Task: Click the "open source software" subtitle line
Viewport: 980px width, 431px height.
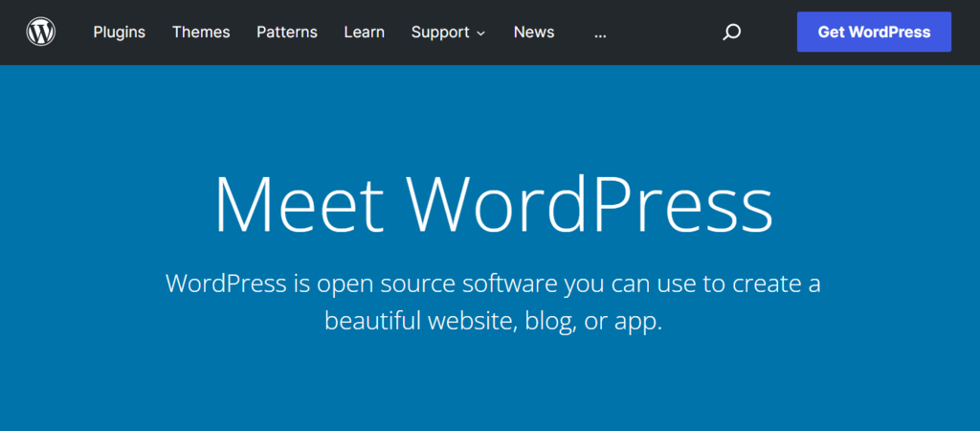Action: point(492,284)
